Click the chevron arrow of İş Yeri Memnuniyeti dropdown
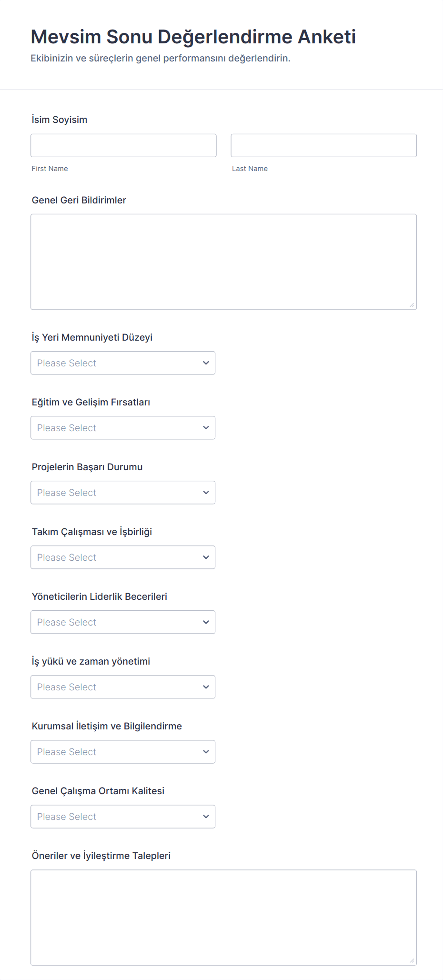 click(x=206, y=363)
